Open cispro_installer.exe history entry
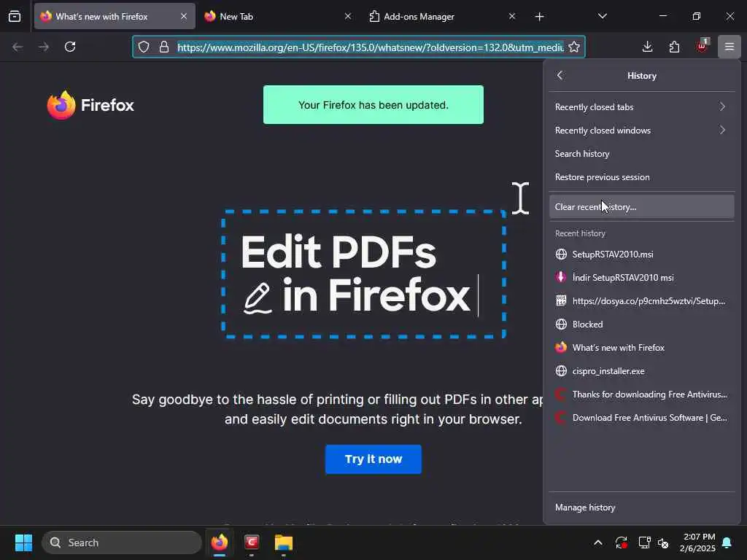The image size is (747, 560). (x=641, y=370)
